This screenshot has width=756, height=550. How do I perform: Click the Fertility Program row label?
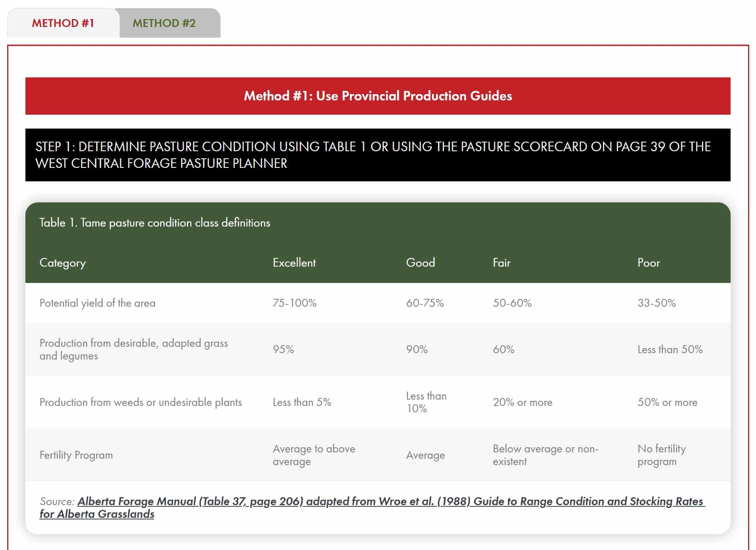click(75, 455)
